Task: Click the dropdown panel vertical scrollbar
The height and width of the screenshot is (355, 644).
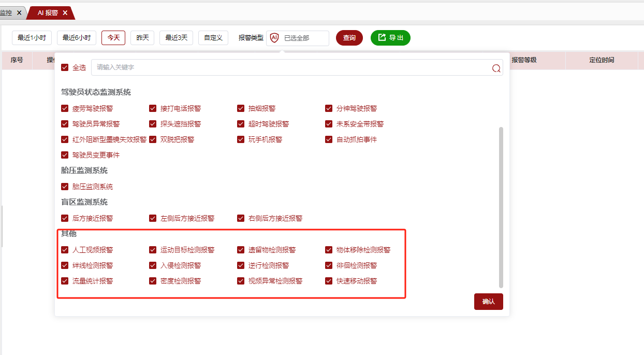Action: (x=501, y=207)
